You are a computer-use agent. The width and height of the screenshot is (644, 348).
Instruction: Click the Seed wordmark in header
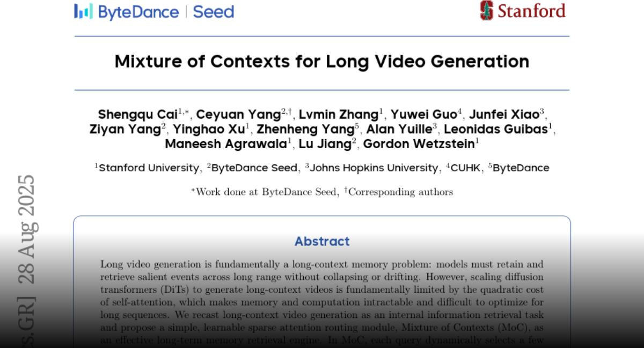[x=213, y=12]
